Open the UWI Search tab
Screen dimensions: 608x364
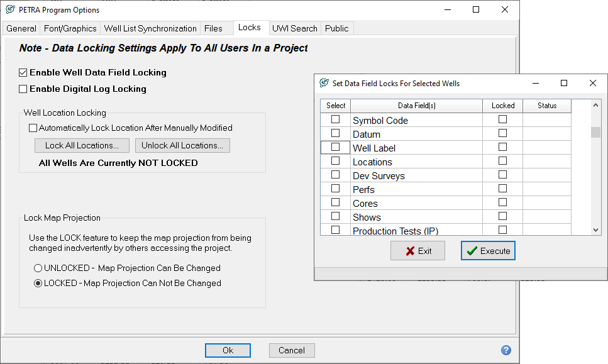point(294,28)
